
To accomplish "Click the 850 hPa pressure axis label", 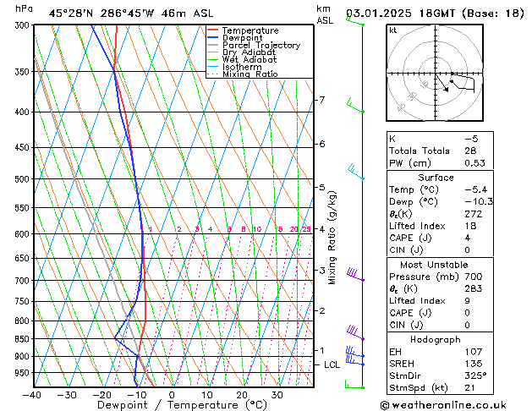I will point(23,339).
